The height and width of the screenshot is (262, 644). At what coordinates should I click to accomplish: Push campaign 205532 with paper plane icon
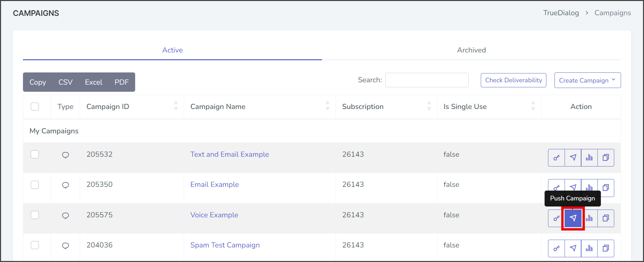(x=573, y=158)
